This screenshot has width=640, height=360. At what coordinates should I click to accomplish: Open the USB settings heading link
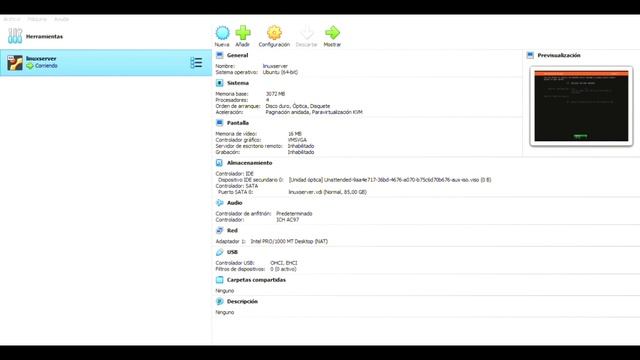pyautogui.click(x=232, y=252)
